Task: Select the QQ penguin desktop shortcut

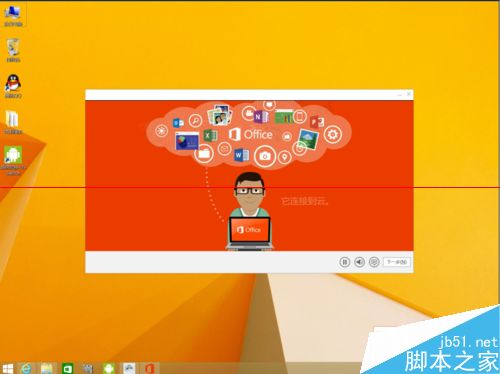Action: 13,86
